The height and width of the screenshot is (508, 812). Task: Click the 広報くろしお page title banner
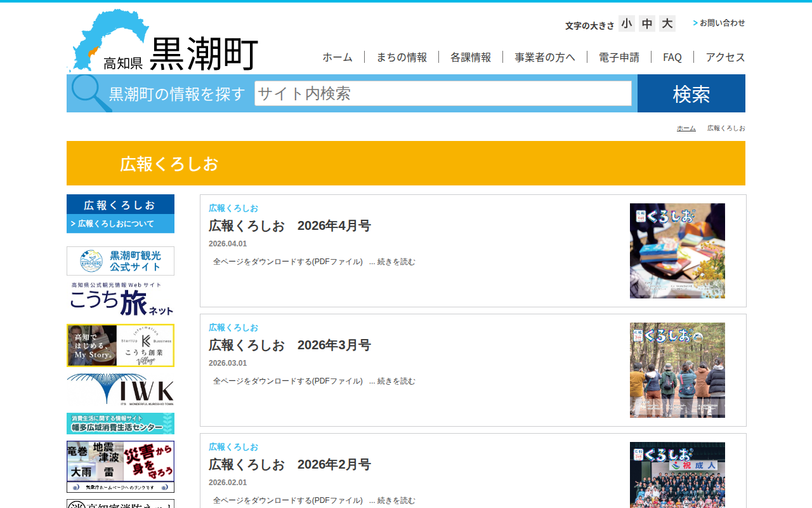point(406,163)
